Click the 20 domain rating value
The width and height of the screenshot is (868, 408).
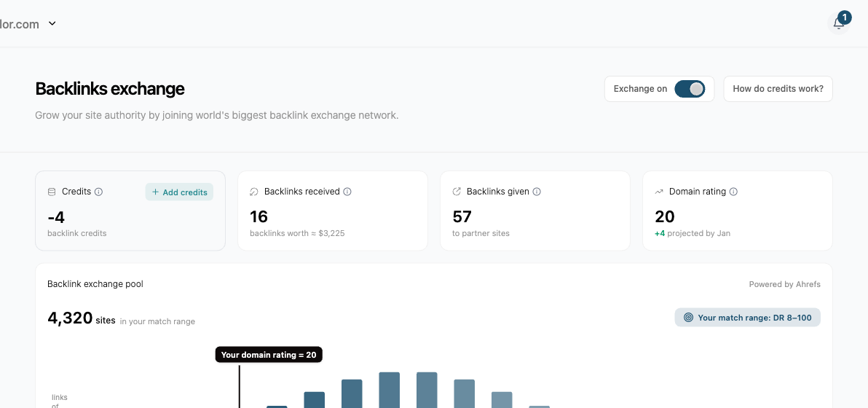pos(664,216)
